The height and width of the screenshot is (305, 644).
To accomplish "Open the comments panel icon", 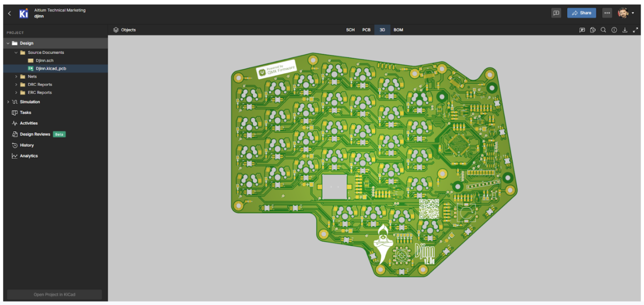I will (583, 30).
